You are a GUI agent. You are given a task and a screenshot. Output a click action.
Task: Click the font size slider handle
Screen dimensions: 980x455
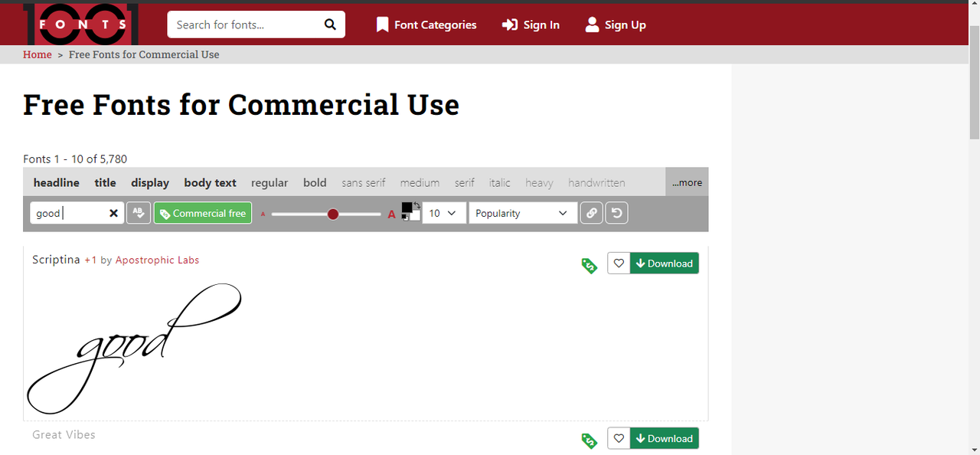tap(333, 214)
